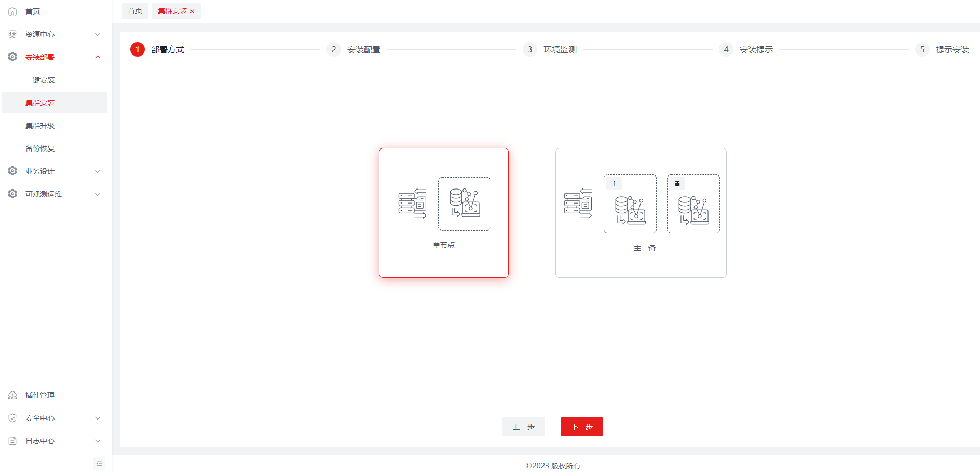This screenshot has width=980, height=473.
Task: Expand the 资源中心 submenu arrow
Action: coord(98,34)
